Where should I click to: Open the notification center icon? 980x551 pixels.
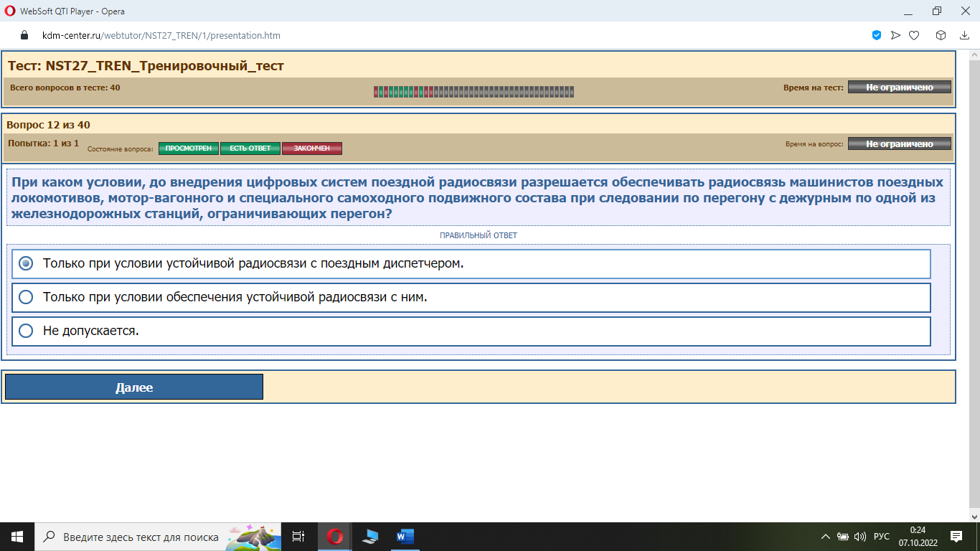coord(956,537)
